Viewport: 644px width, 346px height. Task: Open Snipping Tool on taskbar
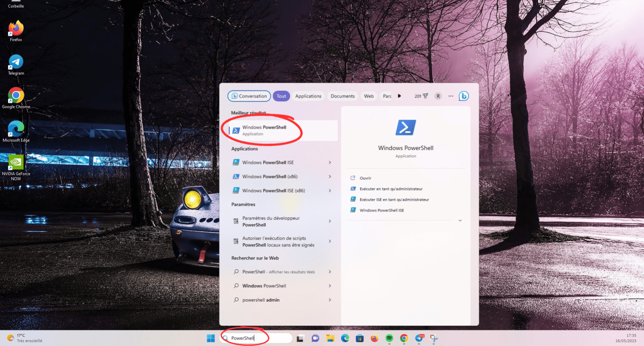(x=434, y=338)
